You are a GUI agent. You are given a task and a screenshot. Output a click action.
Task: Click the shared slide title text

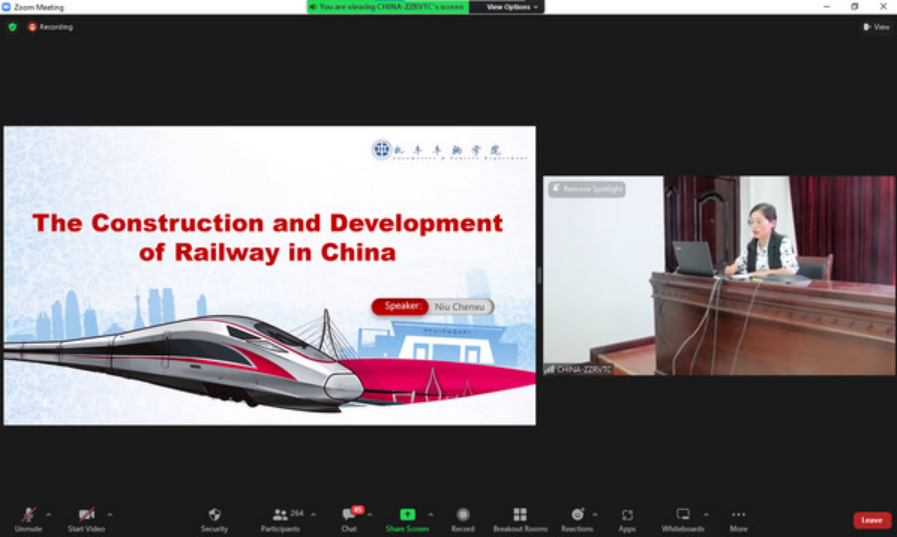tap(268, 237)
